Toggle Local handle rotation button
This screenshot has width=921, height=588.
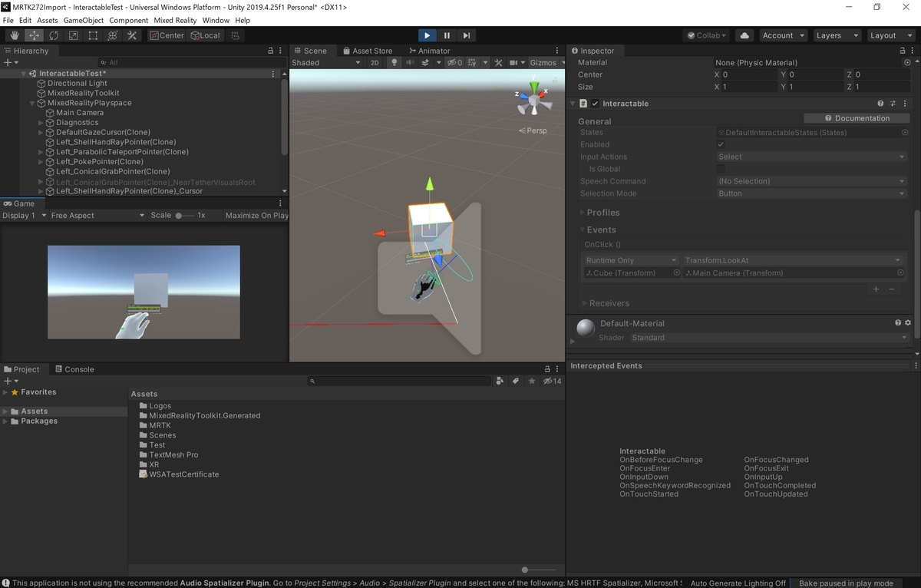tap(205, 35)
